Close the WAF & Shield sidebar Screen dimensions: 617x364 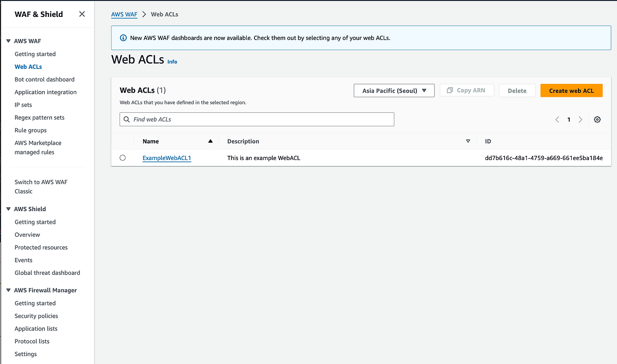(x=82, y=14)
